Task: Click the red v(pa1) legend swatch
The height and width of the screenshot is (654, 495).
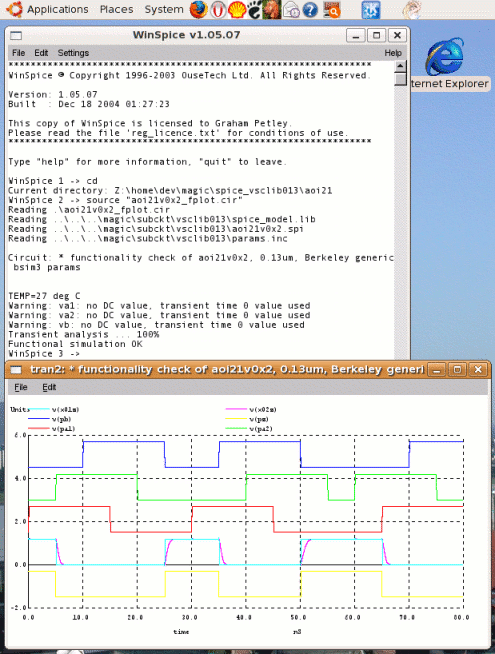Action: [39, 429]
